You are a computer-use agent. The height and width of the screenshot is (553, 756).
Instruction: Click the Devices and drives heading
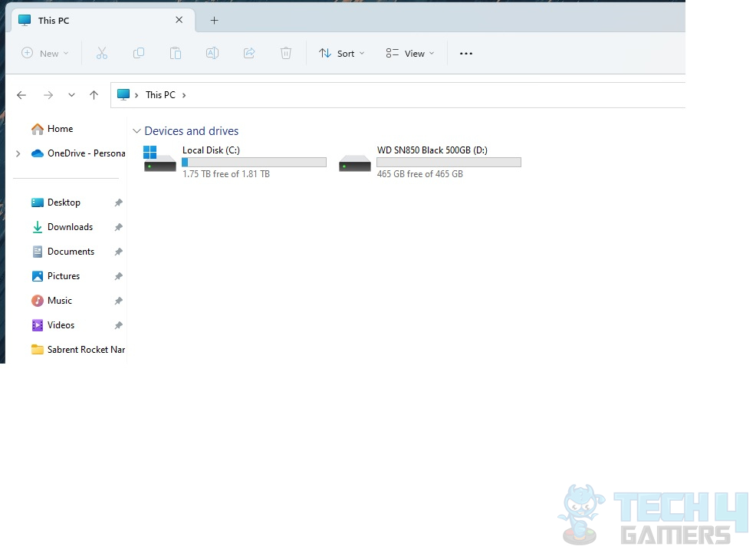tap(192, 131)
